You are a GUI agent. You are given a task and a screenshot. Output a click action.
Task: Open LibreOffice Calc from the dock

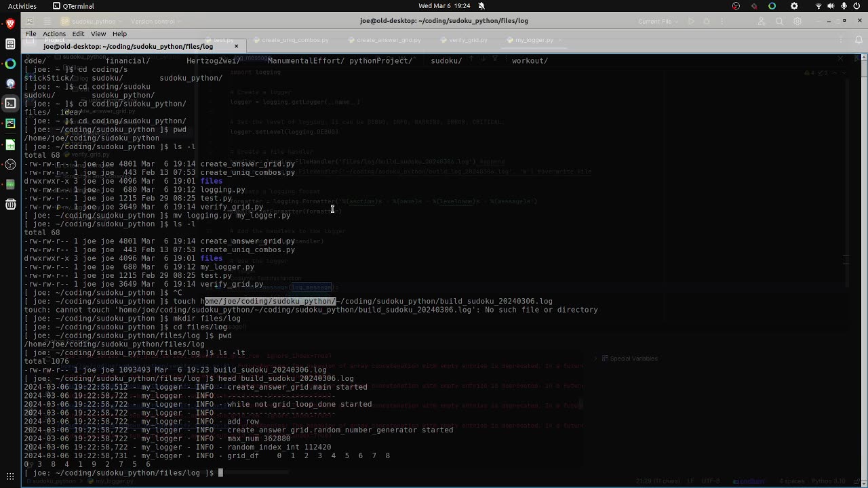point(10,144)
